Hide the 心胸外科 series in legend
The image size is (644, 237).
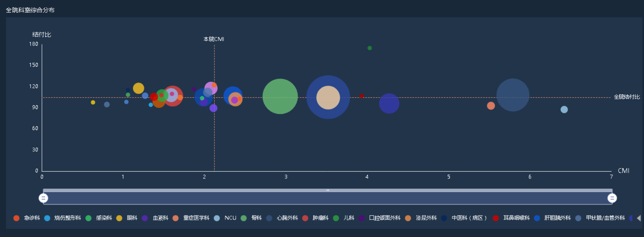coord(282,218)
